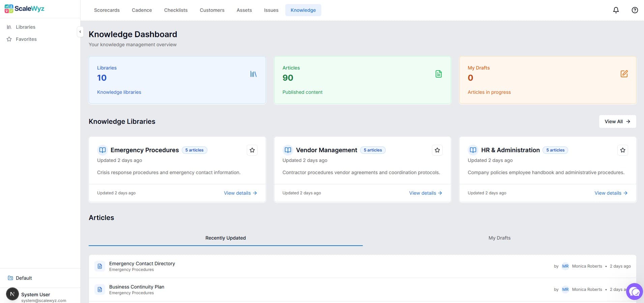Open the Assets tab
This screenshot has width=644, height=303.
click(x=244, y=10)
